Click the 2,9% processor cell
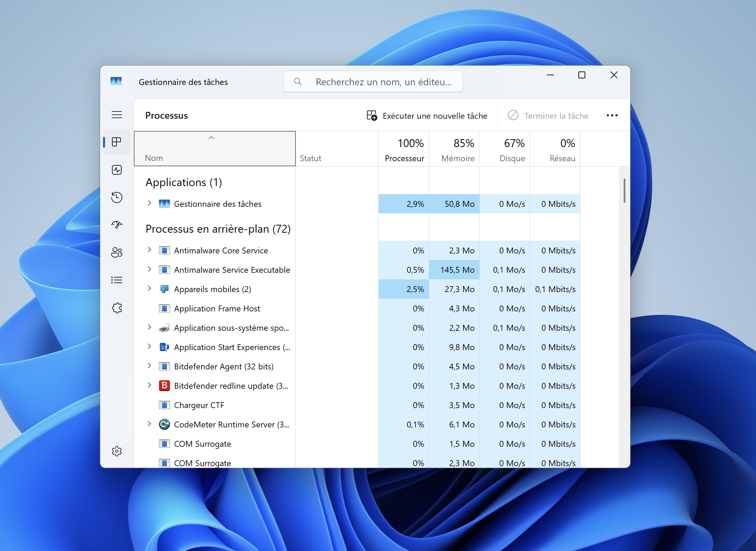Screen dimensions: 756x551 pos(404,204)
